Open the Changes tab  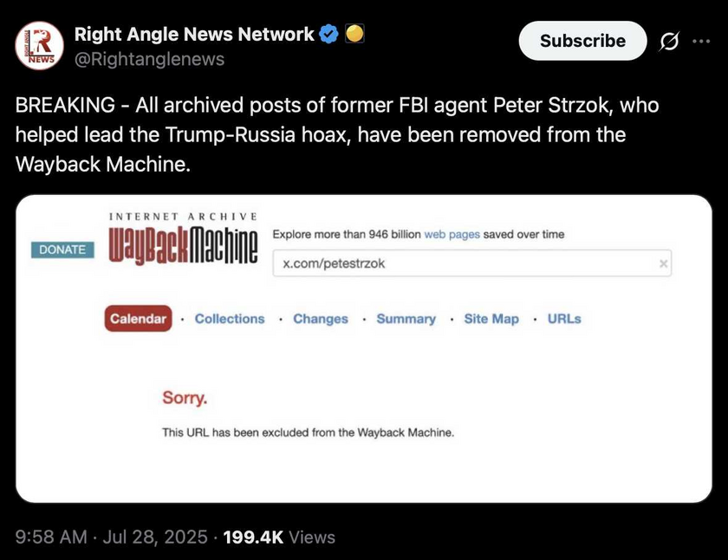pos(321,319)
